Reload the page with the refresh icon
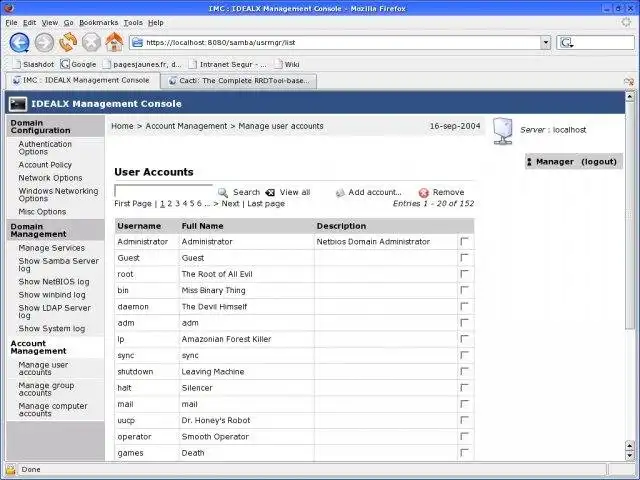 click(x=68, y=42)
